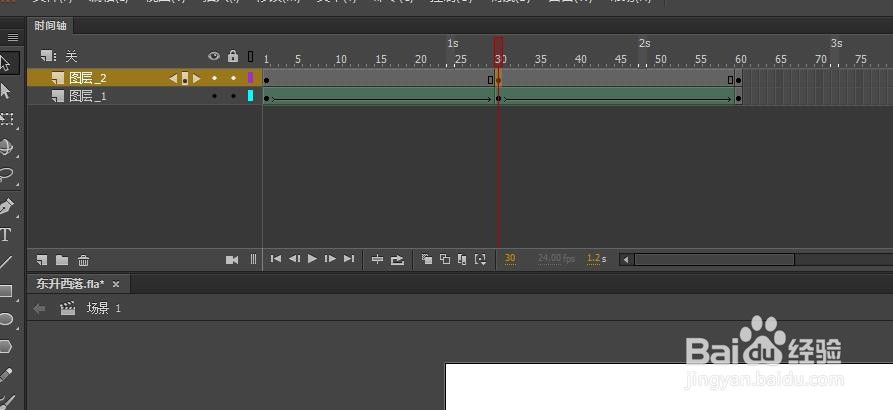Toggle loop playback button
893x410 pixels.
(x=398, y=259)
